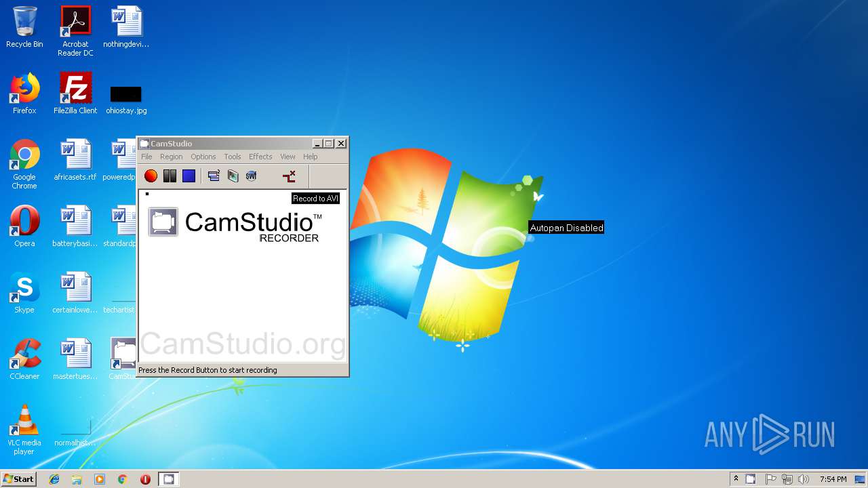
Task: Click the SWF record-to-Flash icon
Action: tap(251, 176)
